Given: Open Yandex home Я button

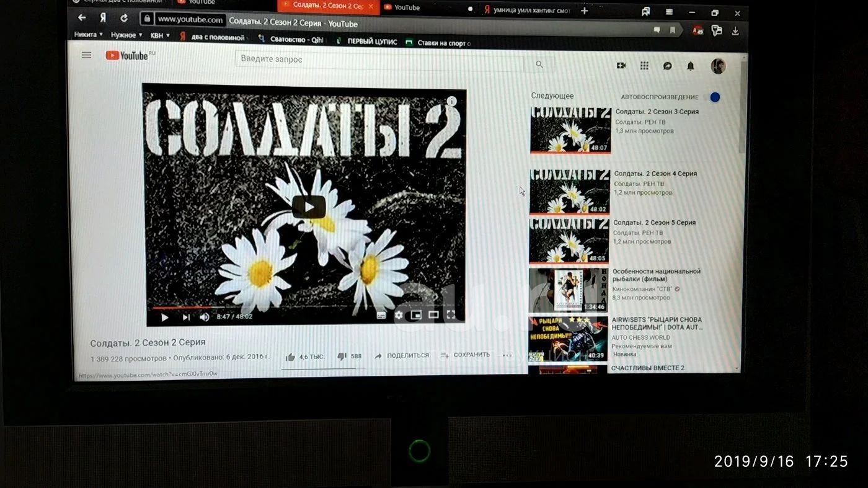Looking at the screenshot, I should click(103, 18).
